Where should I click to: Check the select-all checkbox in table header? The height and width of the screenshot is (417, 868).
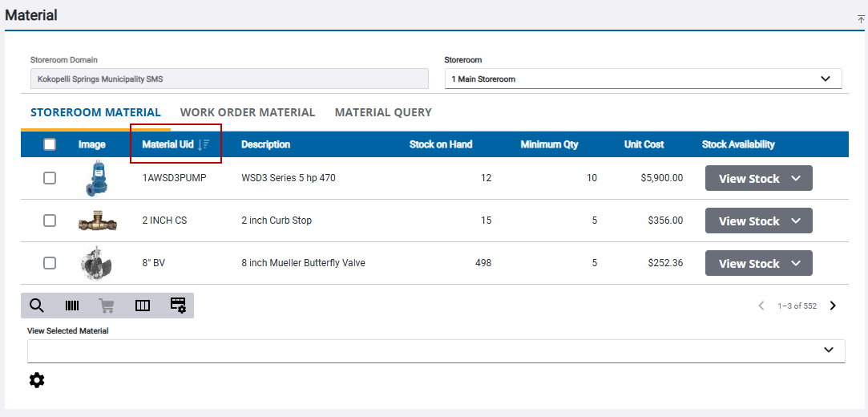point(50,144)
